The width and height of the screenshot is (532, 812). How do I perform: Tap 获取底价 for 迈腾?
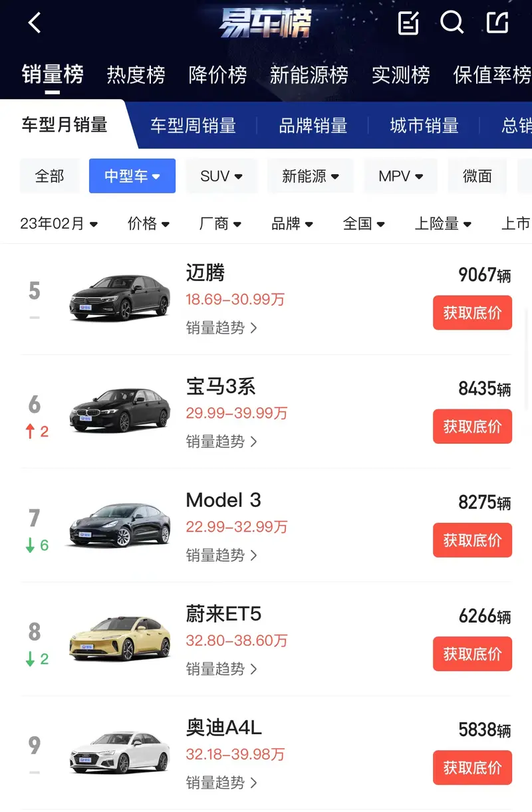472,312
